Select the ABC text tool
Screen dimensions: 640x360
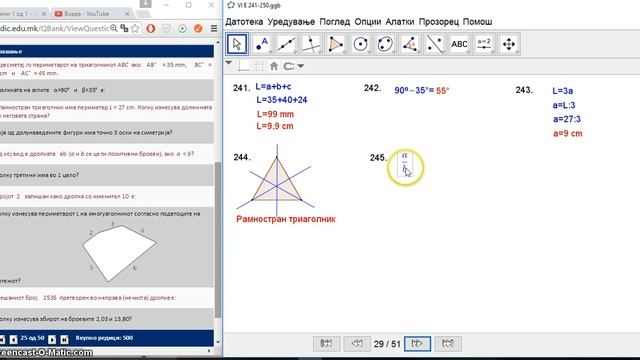459,44
